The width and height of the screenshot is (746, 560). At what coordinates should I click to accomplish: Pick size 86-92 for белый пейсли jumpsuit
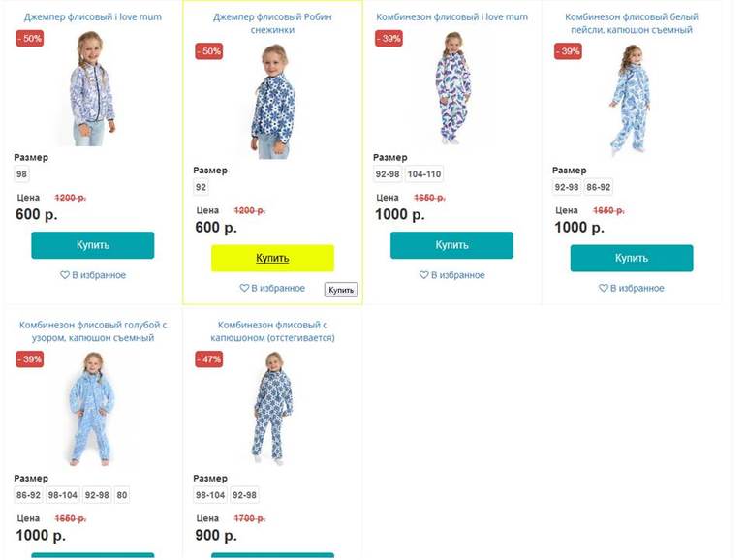pyautogui.click(x=598, y=188)
